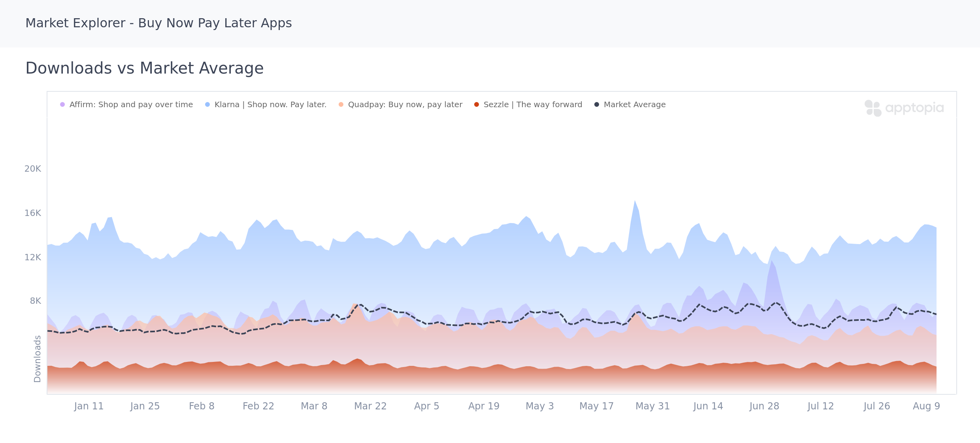Click the dark Market Average legend dot
The width and height of the screenshot is (980, 443).
click(596, 104)
